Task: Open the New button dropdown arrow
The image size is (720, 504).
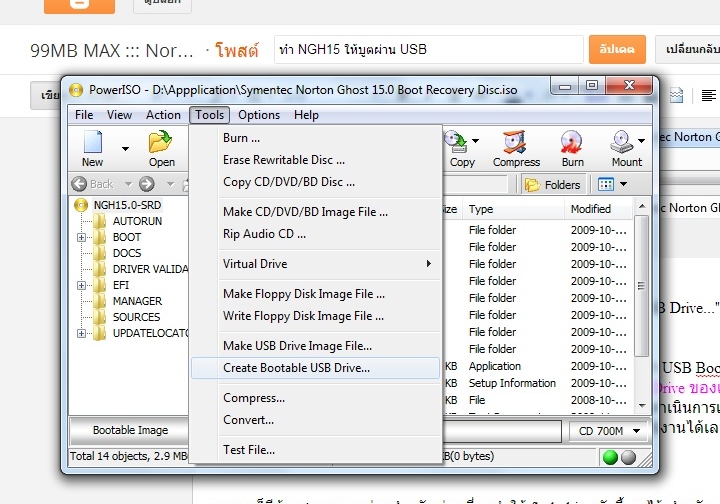Action: point(125,148)
